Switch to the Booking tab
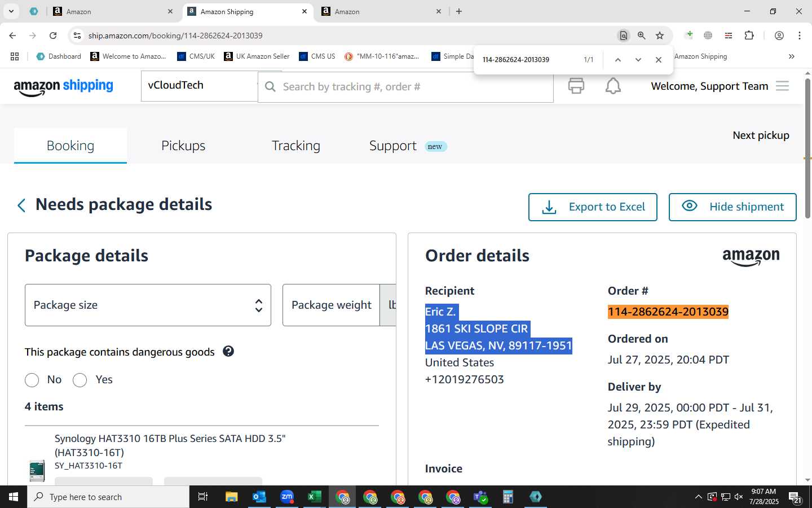812x508 pixels. [x=70, y=146]
